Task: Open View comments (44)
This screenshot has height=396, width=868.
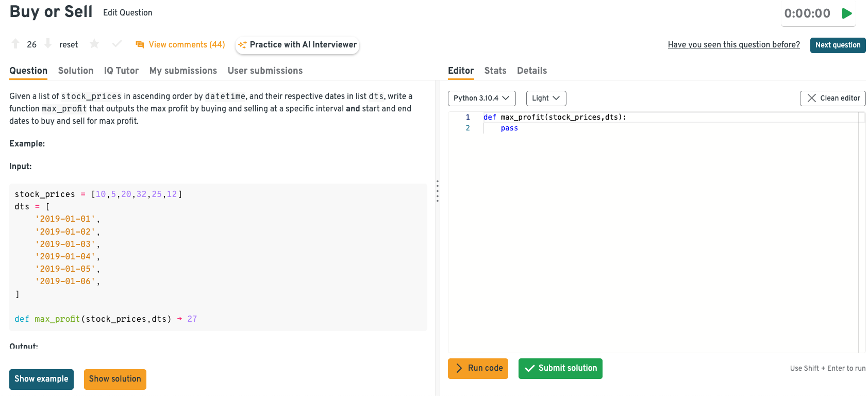Action: click(180, 45)
